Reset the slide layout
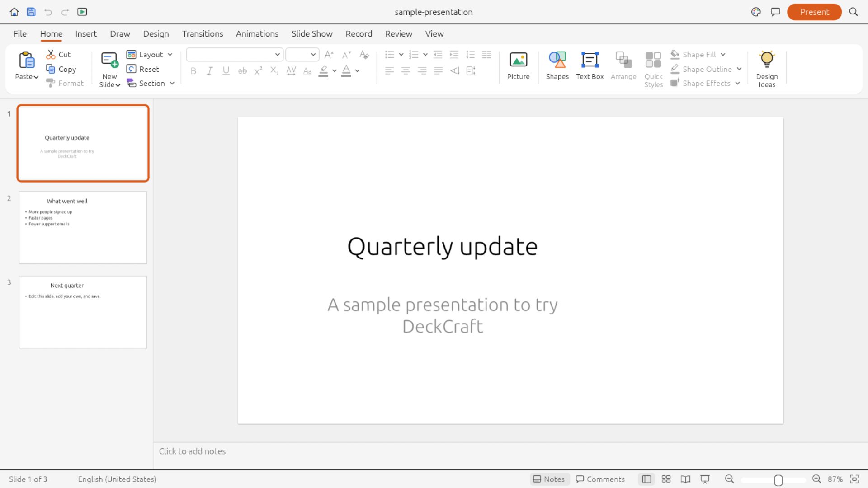Image resolution: width=868 pixels, height=488 pixels. 143,69
